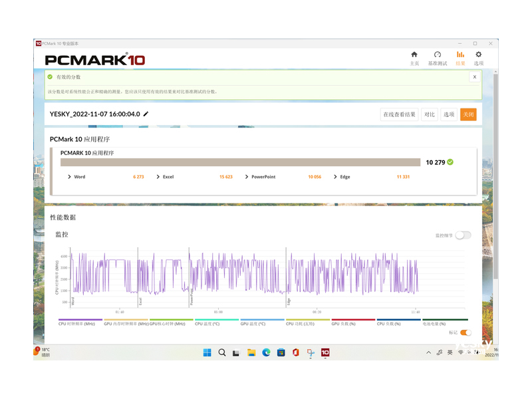Image resolution: width=532 pixels, height=399 pixels.
Task: Click the taskbar clock and date
Action: coord(491,352)
